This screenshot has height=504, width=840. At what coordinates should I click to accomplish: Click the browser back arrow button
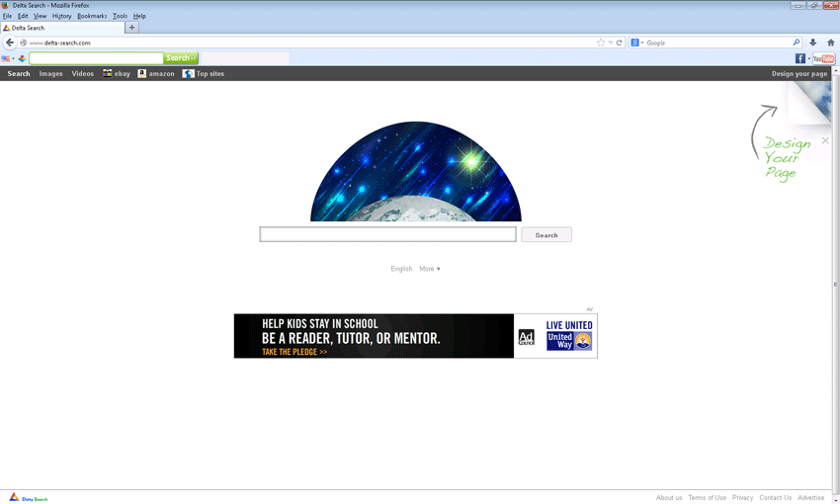point(10,42)
